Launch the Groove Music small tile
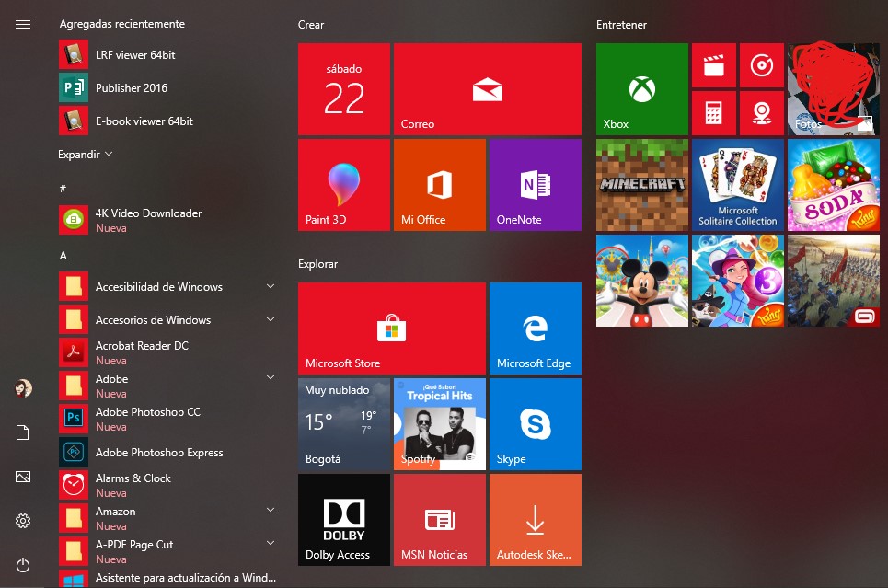Screen dimensions: 888x588 pyautogui.click(x=762, y=65)
